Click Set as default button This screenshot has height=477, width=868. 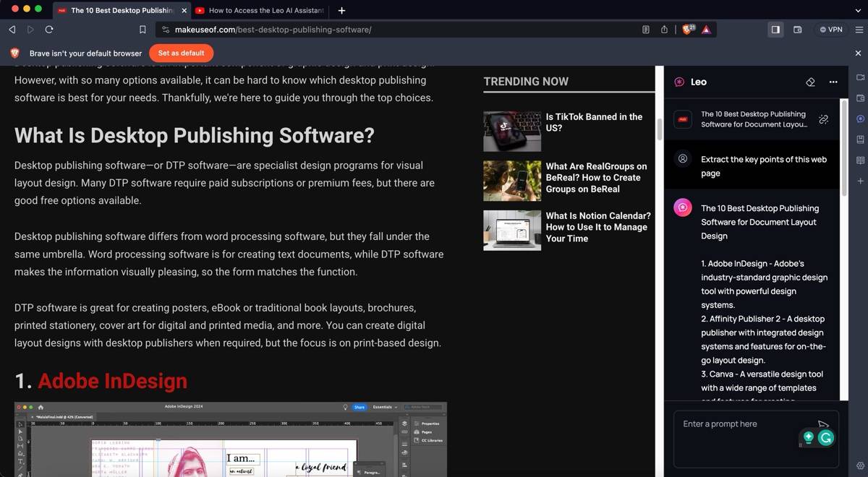[x=182, y=53]
